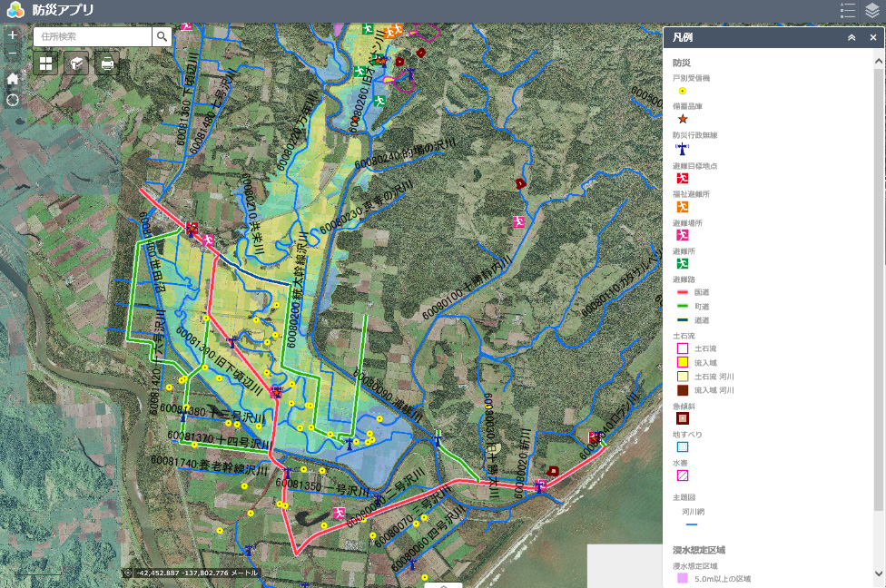Screen dimensions: 886x588
Task: Collapse the 凡例 legend panel
Action: (852, 38)
